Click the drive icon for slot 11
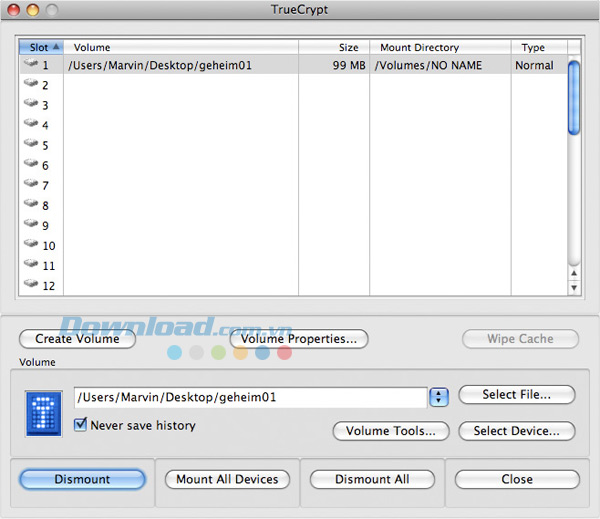The image size is (600, 519). coord(31,264)
